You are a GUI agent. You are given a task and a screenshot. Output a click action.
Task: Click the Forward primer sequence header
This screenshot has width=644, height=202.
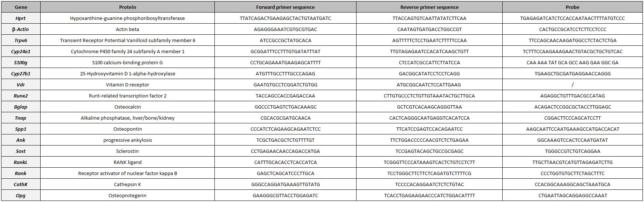(285, 7)
